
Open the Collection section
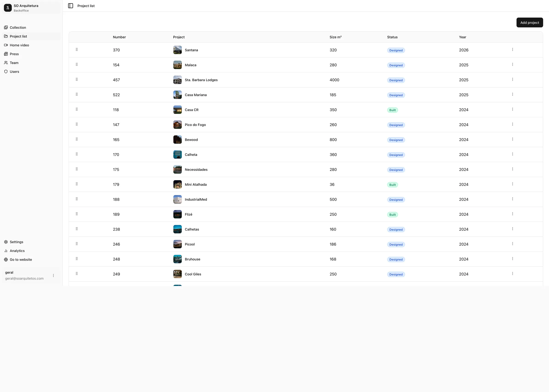tap(31, 27)
